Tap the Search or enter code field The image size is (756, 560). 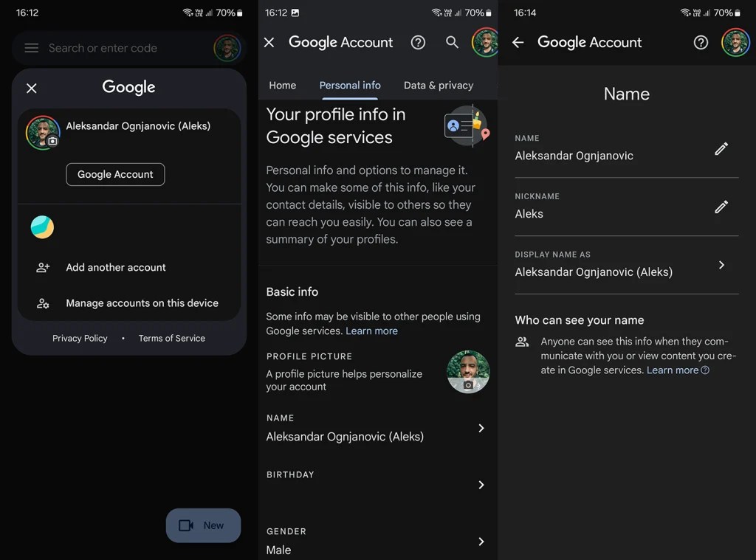click(102, 48)
